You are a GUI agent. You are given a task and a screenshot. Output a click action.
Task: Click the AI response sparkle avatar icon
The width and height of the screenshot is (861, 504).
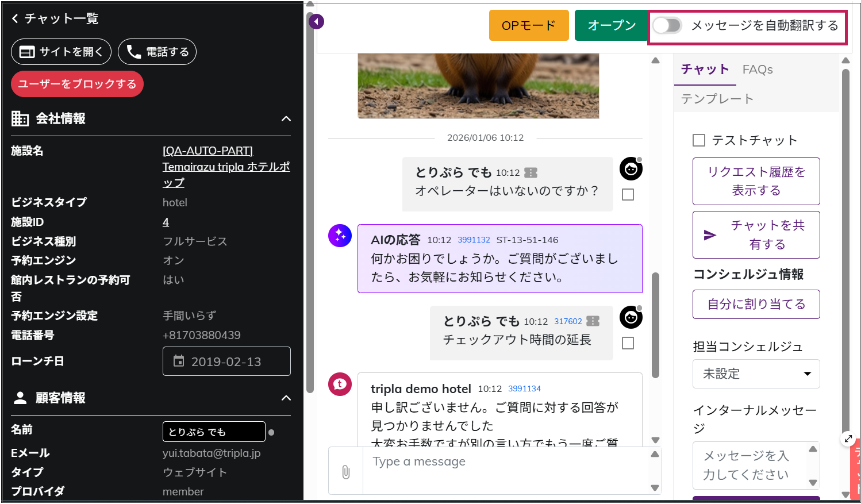tap(340, 236)
